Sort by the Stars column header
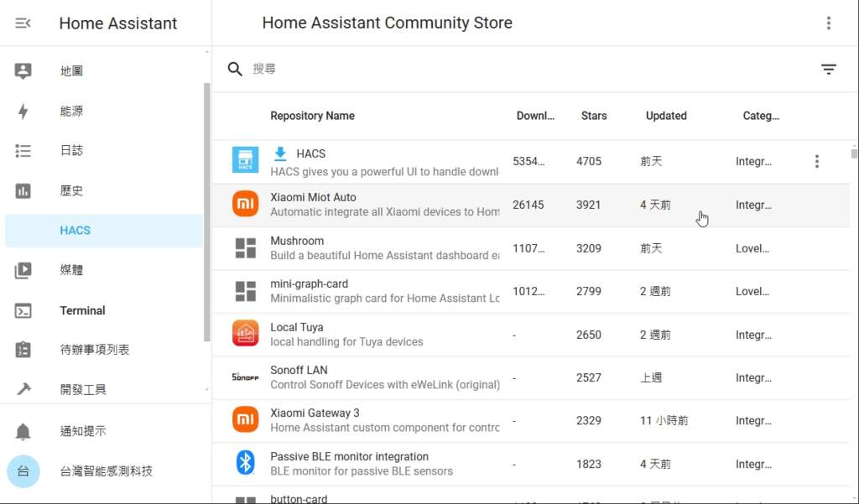This screenshot has width=859, height=504. pos(593,116)
